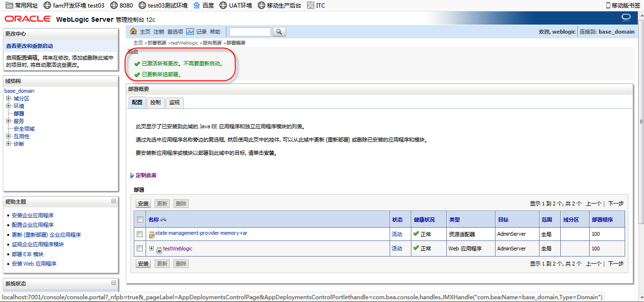Open the fam开发环境 test03 bookmark
The height and width of the screenshot is (302, 644).
[74, 6]
